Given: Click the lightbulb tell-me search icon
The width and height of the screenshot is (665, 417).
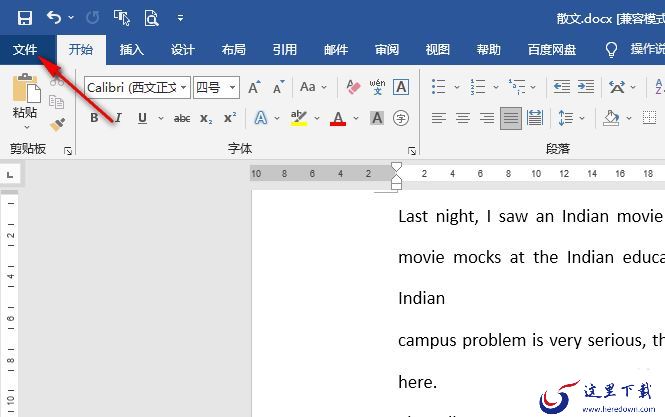Looking at the screenshot, I should coord(611,50).
